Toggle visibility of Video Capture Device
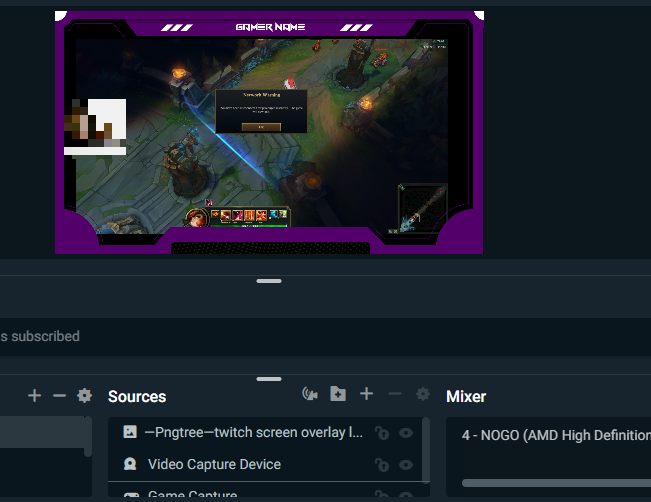This screenshot has width=651, height=502. (x=406, y=465)
